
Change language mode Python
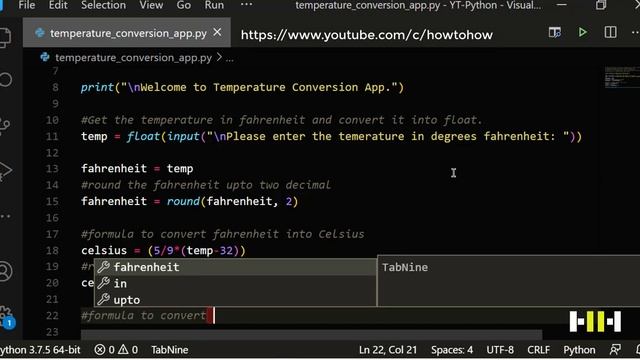[579, 350]
